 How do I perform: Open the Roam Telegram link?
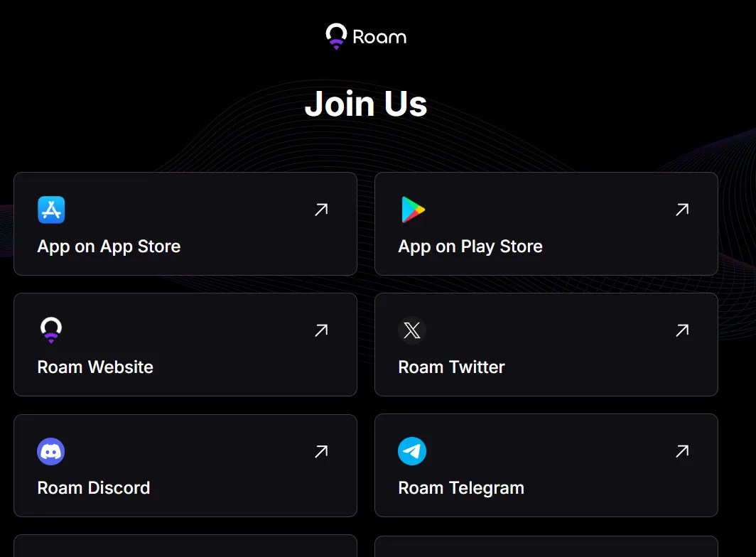click(461, 488)
